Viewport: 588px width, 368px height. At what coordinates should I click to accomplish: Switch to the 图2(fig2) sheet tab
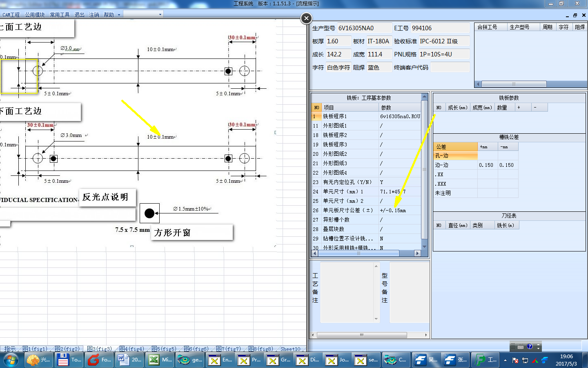(x=67, y=349)
